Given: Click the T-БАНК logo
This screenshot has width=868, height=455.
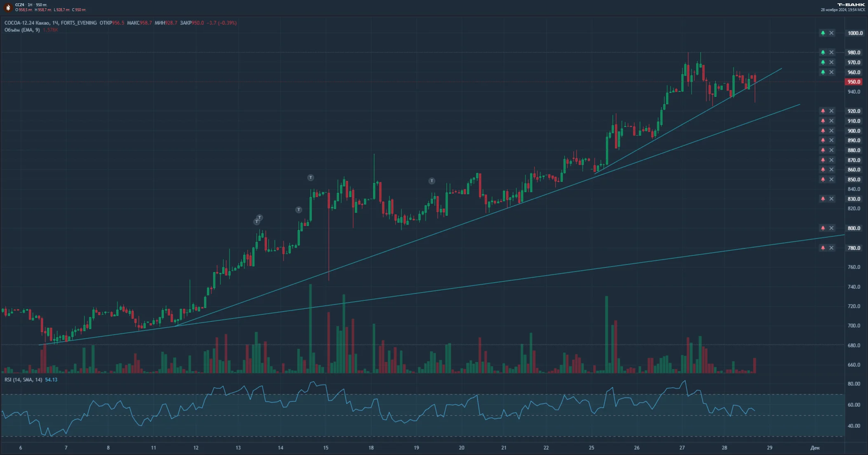Looking at the screenshot, I should [852, 5].
